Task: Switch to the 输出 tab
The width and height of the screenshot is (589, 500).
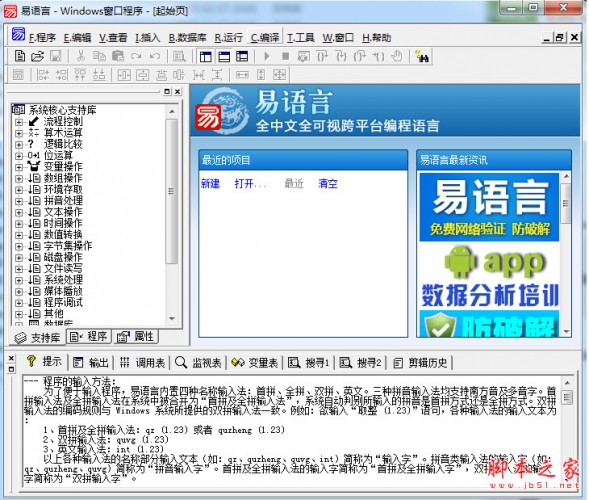Action: coord(91,363)
